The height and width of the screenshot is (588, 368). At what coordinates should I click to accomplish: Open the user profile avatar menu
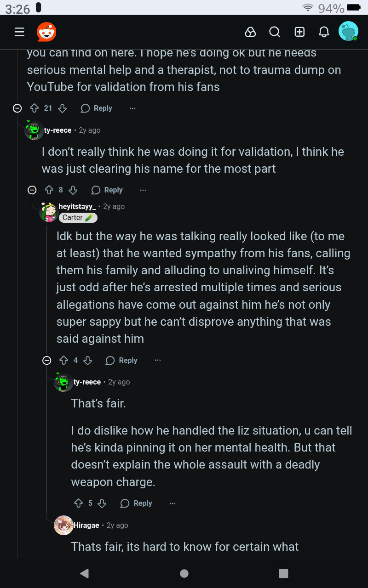tap(348, 32)
